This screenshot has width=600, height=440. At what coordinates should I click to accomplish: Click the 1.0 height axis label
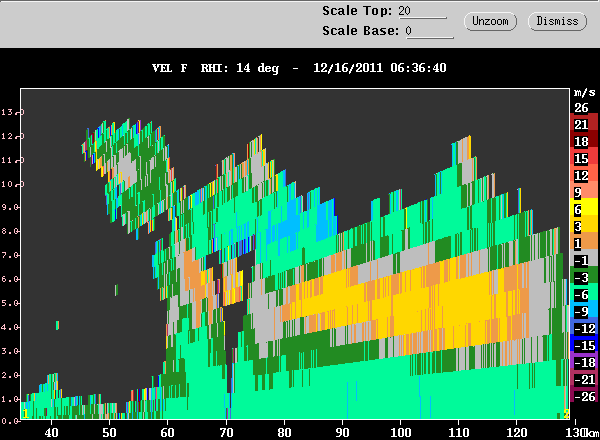tap(11, 399)
